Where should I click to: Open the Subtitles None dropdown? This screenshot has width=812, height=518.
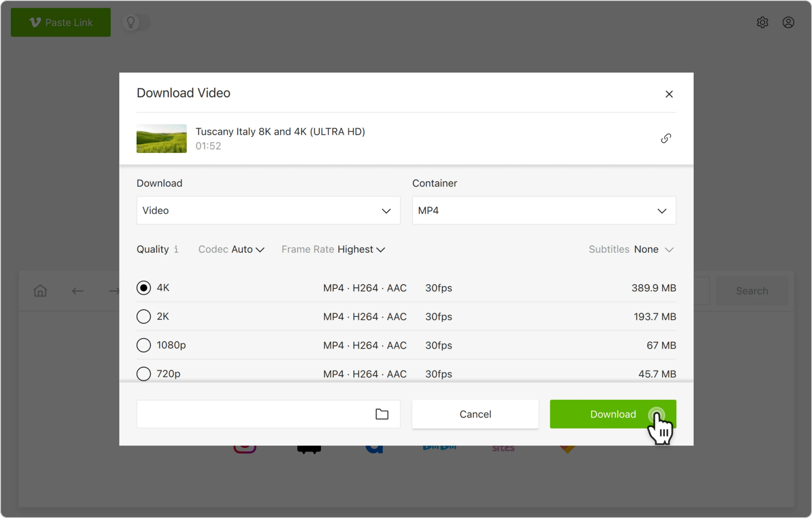[x=653, y=249]
